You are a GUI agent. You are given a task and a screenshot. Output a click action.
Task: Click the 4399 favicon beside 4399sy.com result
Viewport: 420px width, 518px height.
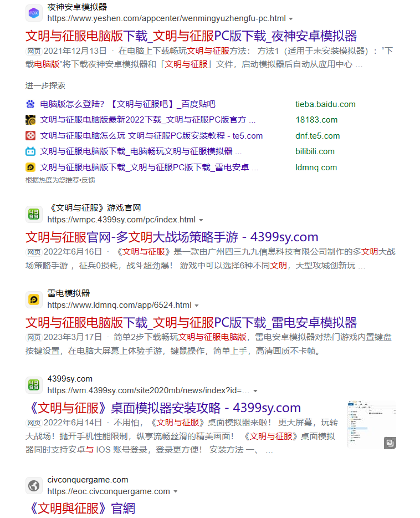[x=34, y=385]
